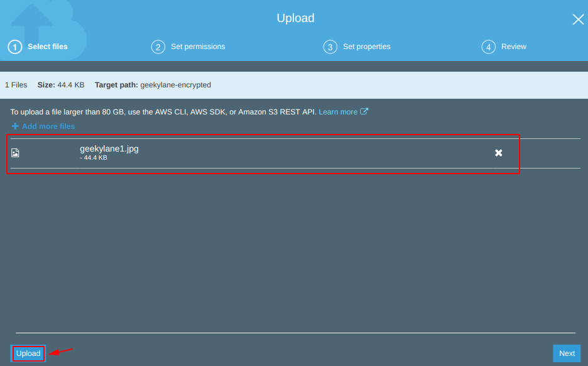Click the image file icon beside geekylane1.jpg
Image resolution: width=588 pixels, height=366 pixels.
tap(15, 153)
